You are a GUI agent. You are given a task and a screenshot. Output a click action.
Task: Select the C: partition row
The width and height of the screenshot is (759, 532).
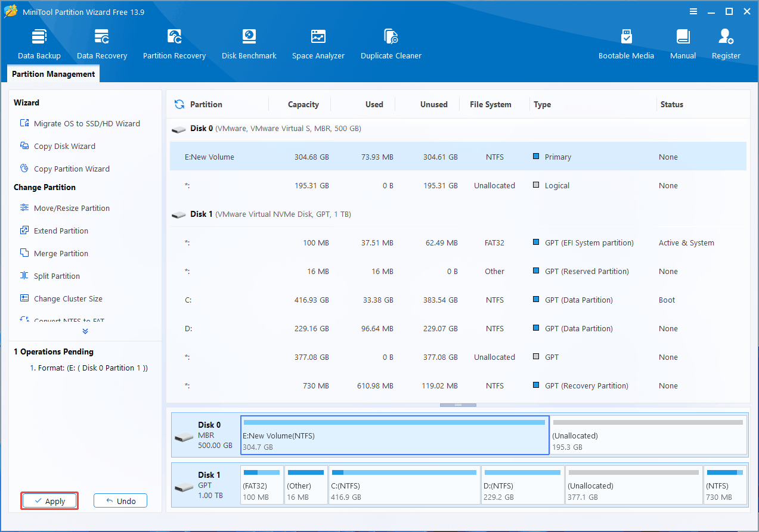point(458,300)
